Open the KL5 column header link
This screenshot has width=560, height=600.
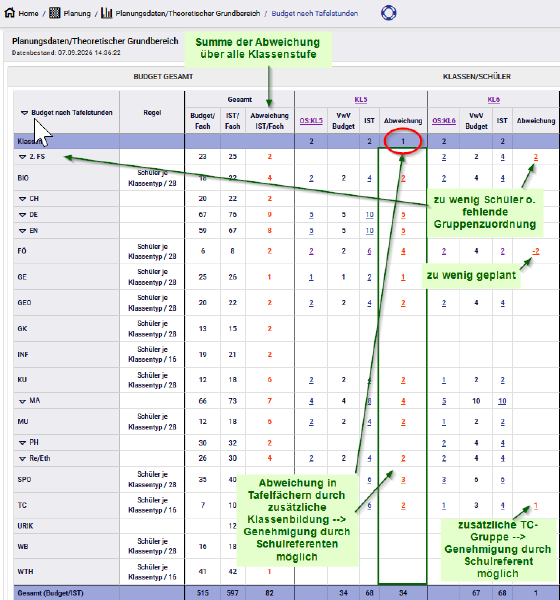click(x=361, y=100)
